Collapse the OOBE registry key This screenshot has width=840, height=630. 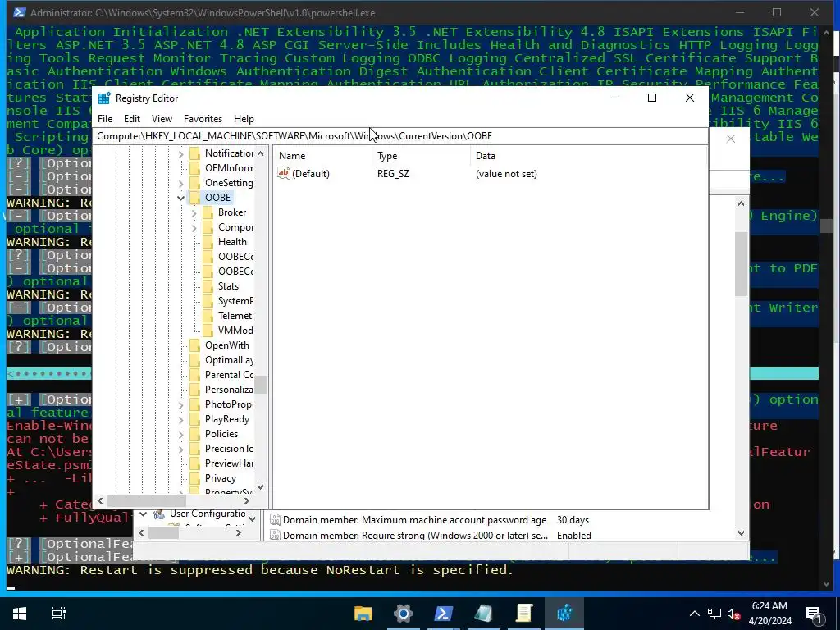click(x=181, y=198)
